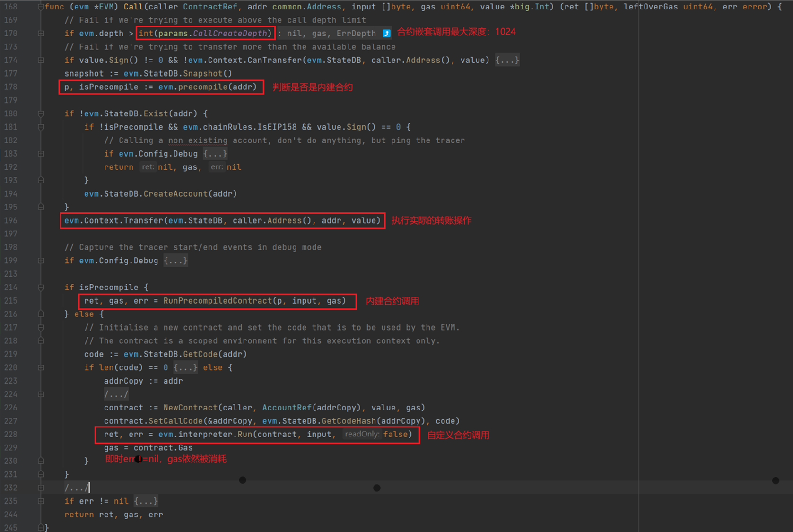
Task: Expand gutter fold marker on line 232
Action: (41, 488)
